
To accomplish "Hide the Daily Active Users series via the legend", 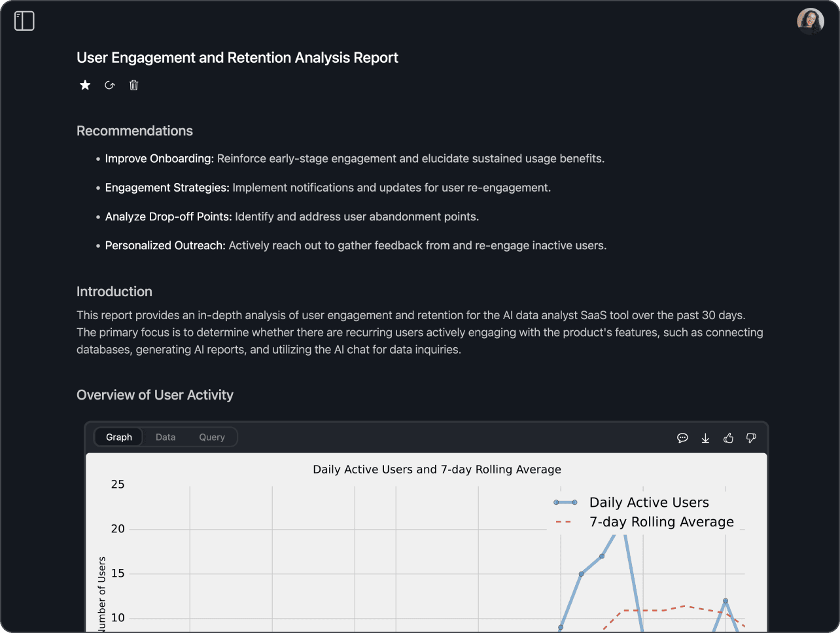I will [x=649, y=502].
